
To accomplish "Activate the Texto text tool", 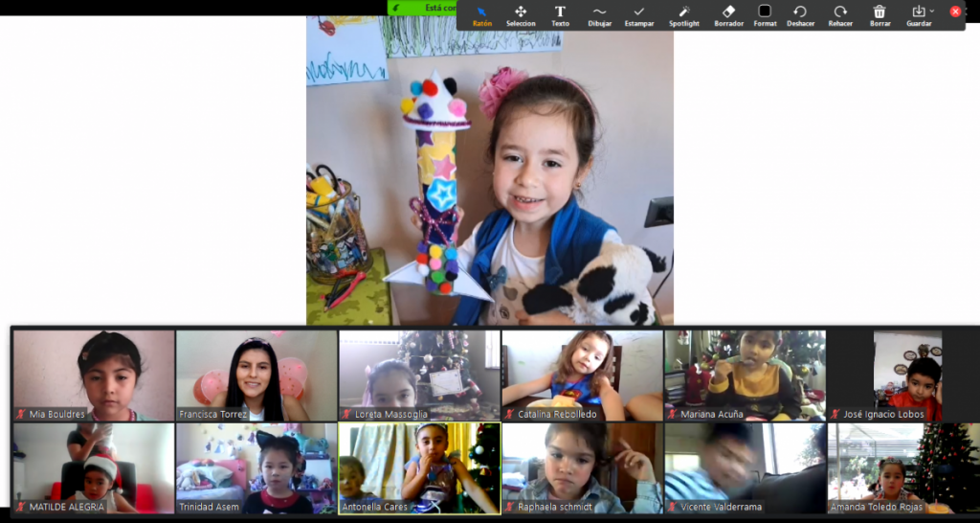I will tap(560, 14).
